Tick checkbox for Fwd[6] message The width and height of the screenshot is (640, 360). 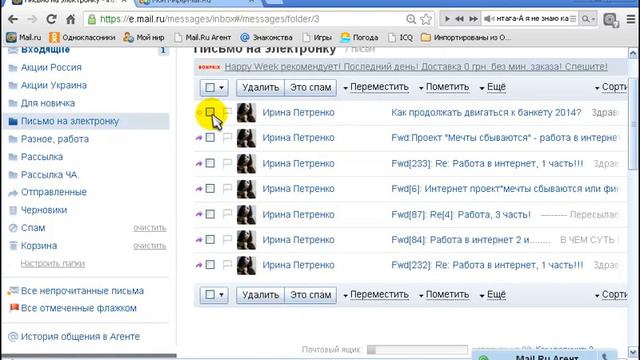coord(210,189)
